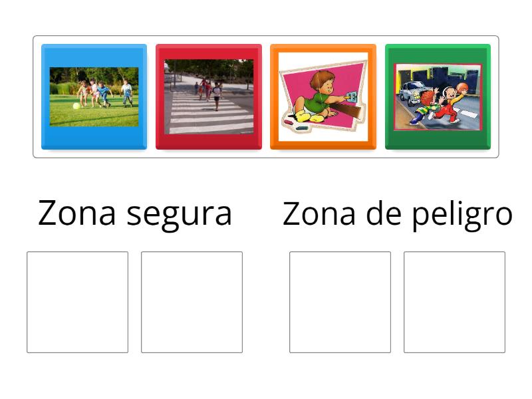532x399 pixels.
Task: Select the orange tile of baby near electrical outlet
Action: (x=325, y=96)
